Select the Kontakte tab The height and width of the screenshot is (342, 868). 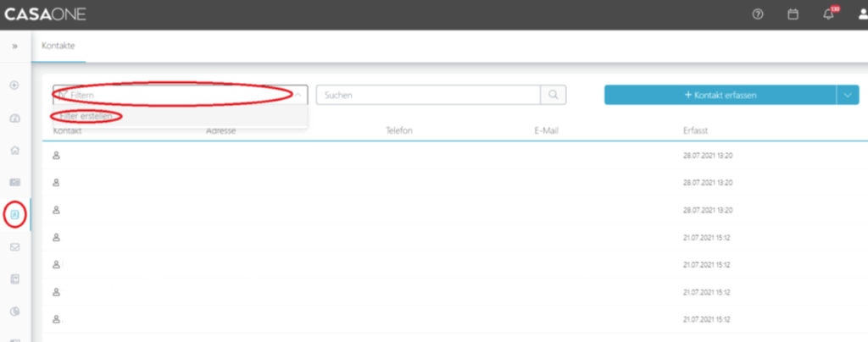(x=58, y=46)
